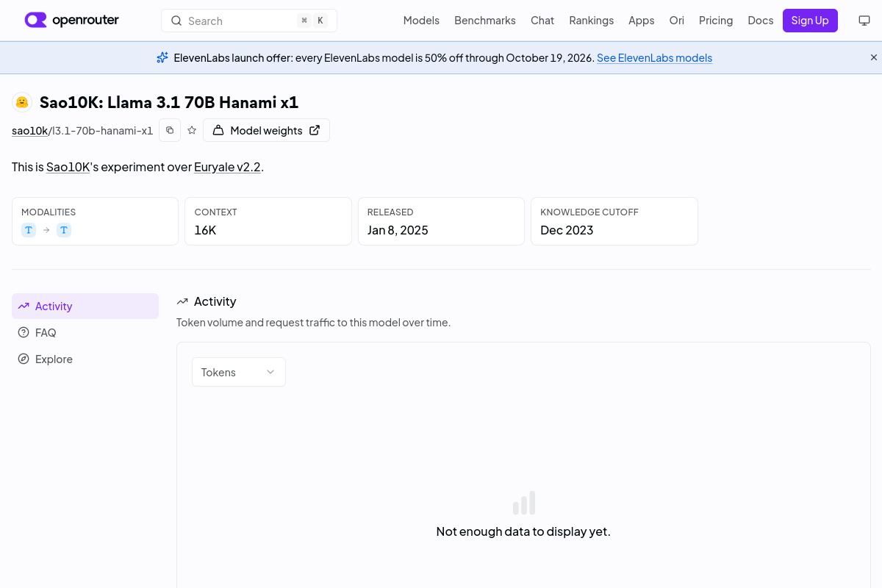Open Chat from the top navigation
Viewport: 882px width, 588px height.
coord(542,21)
